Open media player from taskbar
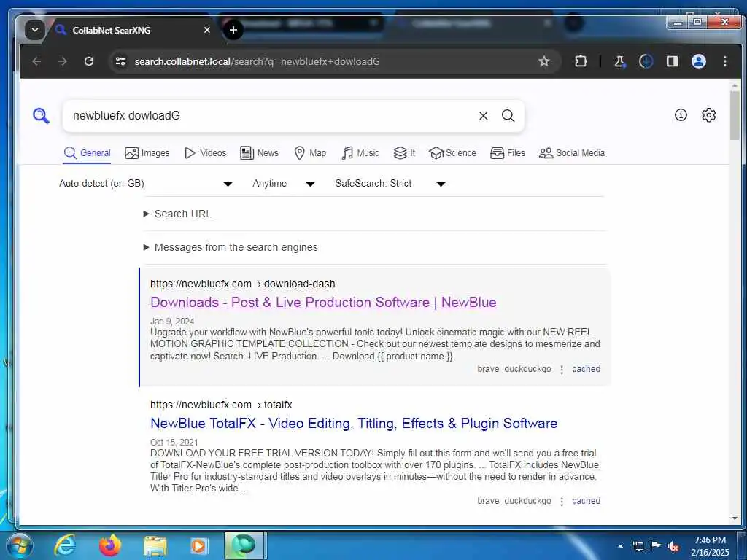The height and width of the screenshot is (560, 747). [x=198, y=545]
